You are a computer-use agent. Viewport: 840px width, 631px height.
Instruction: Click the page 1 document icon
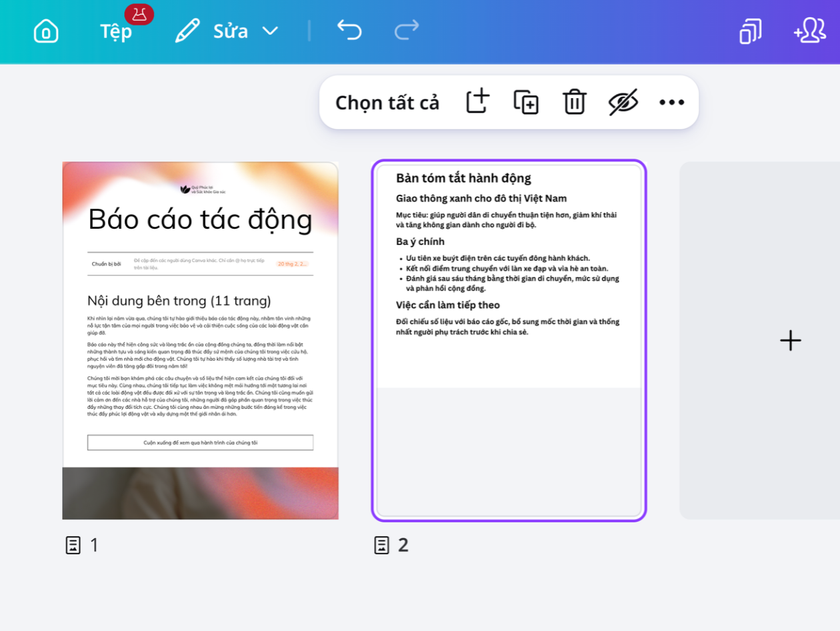point(73,545)
